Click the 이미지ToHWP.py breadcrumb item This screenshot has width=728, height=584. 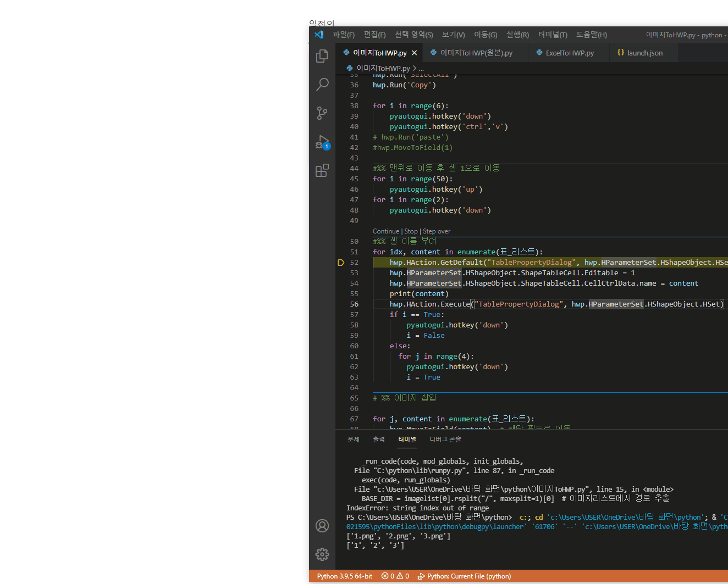click(383, 68)
